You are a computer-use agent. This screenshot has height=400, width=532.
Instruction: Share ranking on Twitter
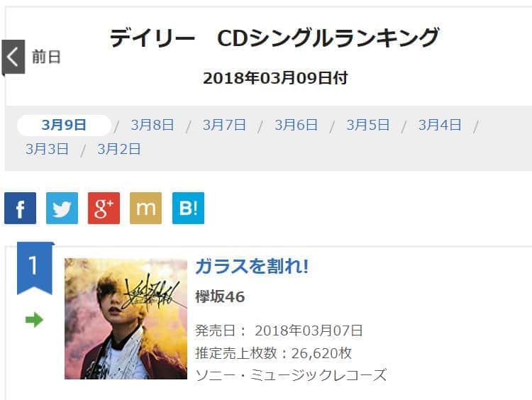(x=62, y=208)
